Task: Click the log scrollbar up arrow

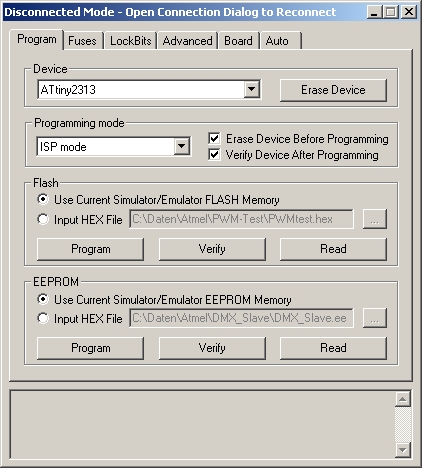Action: tap(403, 399)
